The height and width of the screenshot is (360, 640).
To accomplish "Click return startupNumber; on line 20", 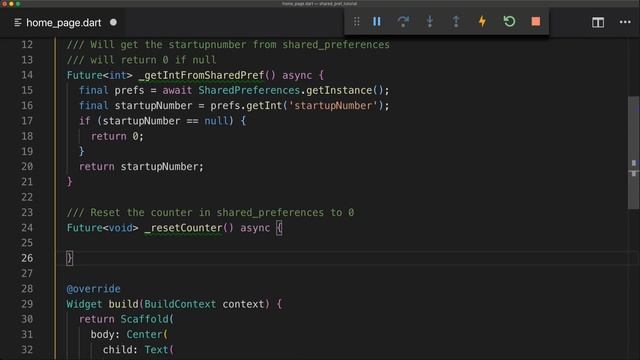I will point(141,167).
